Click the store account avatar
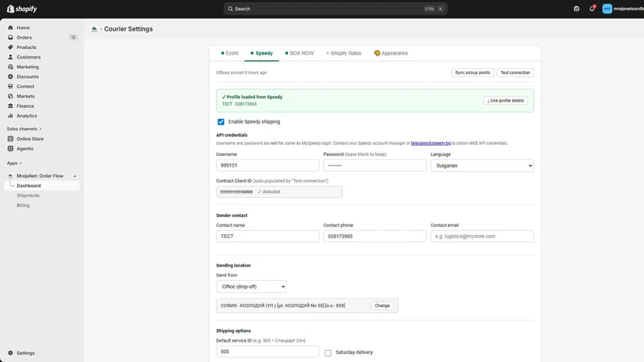Screen dimensions: 644x362 (607, 9)
